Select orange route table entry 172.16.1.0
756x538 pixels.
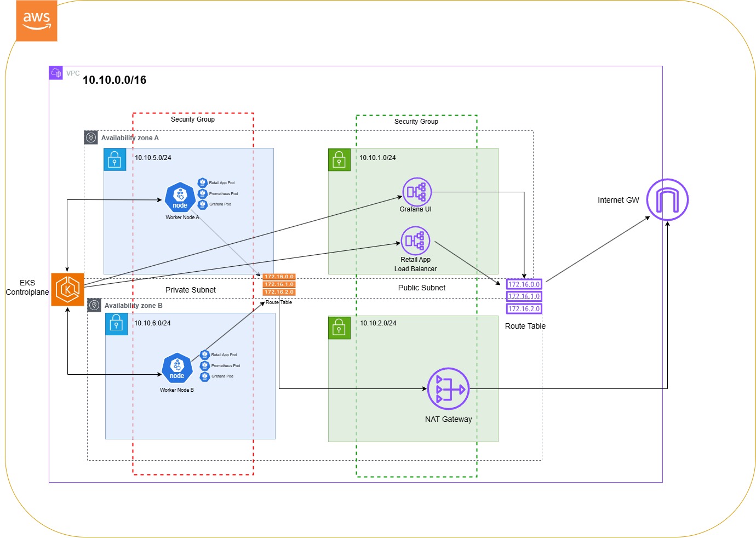(279, 284)
